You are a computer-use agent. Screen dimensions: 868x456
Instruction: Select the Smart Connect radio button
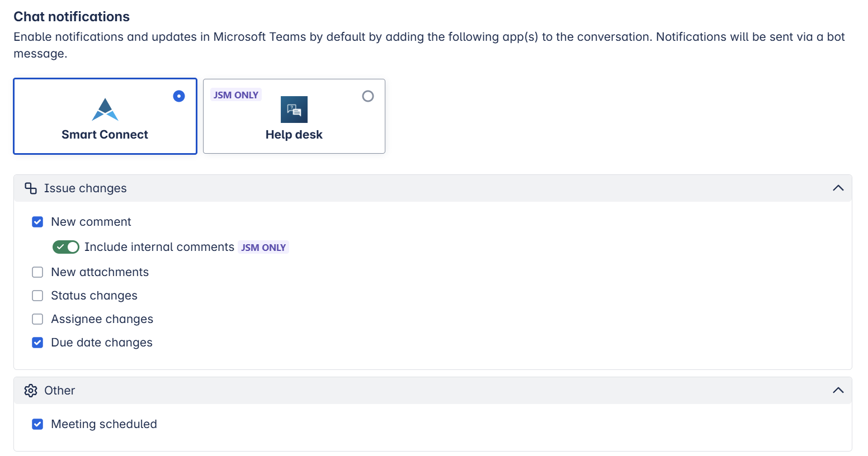click(179, 96)
